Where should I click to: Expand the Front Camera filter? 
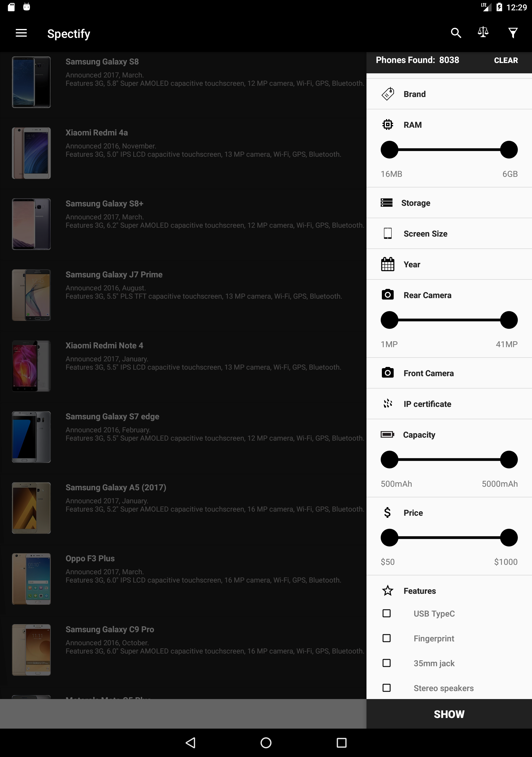pos(449,373)
